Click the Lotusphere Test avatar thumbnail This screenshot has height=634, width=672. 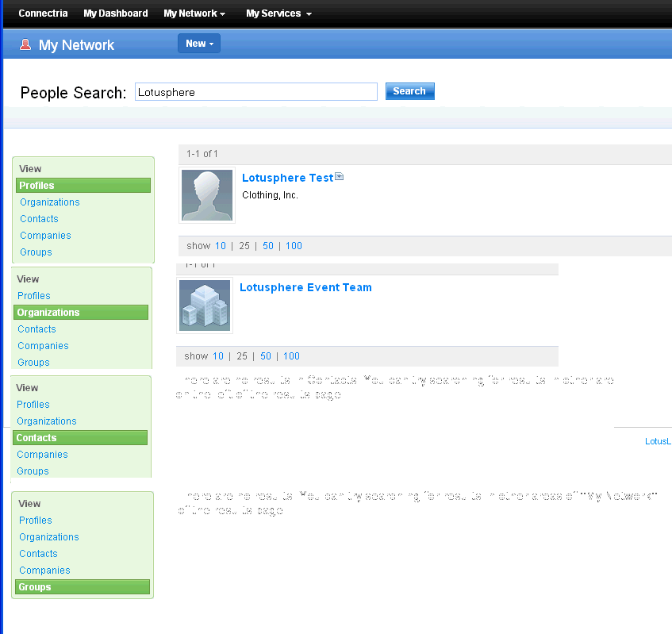tap(206, 194)
